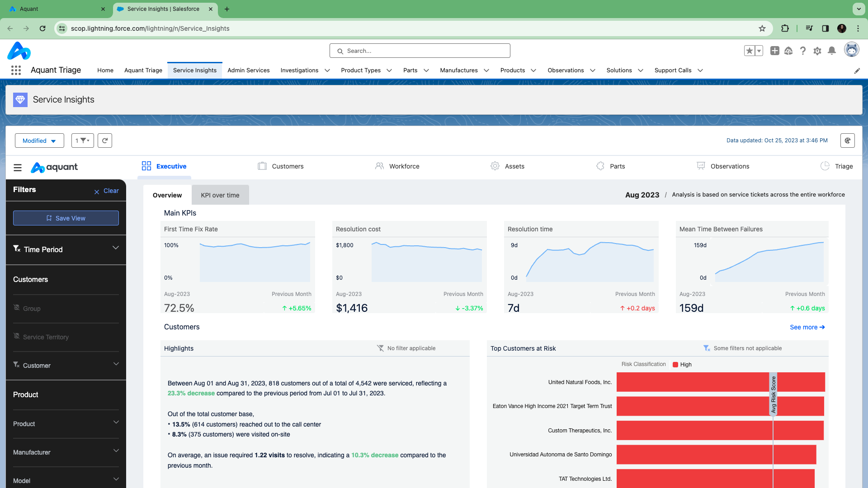868x488 pixels.
Task: Show notifications via the bell icon
Action: (832, 51)
